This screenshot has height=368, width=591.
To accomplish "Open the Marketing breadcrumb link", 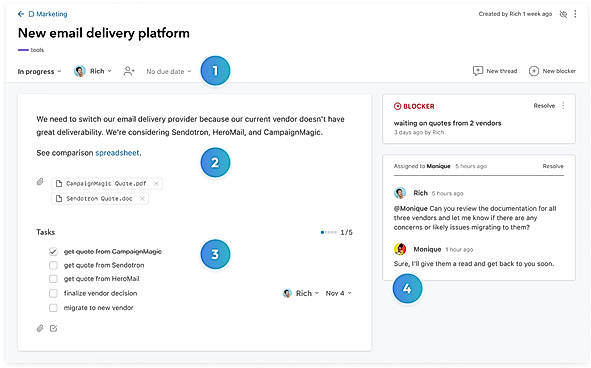I will pyautogui.click(x=48, y=14).
